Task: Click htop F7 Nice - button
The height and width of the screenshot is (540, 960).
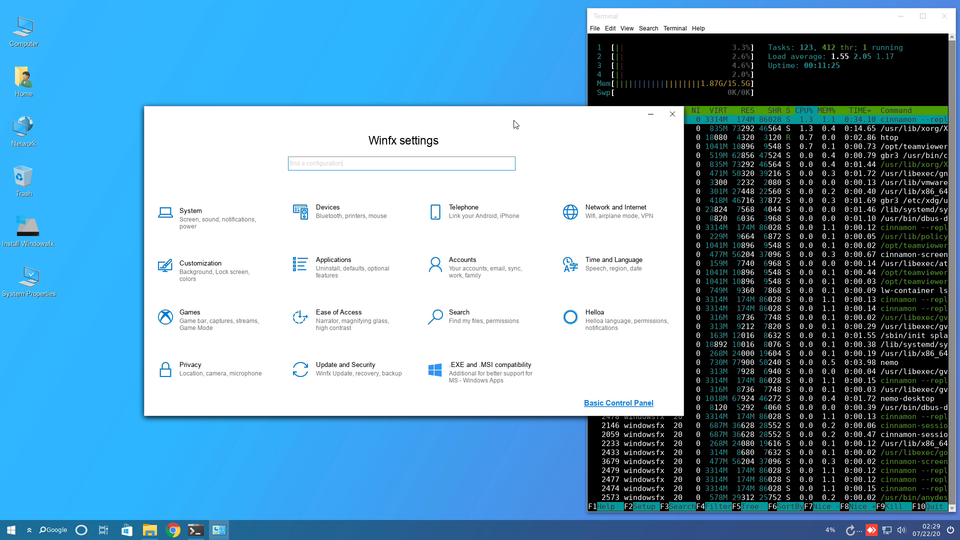Action: (822, 507)
